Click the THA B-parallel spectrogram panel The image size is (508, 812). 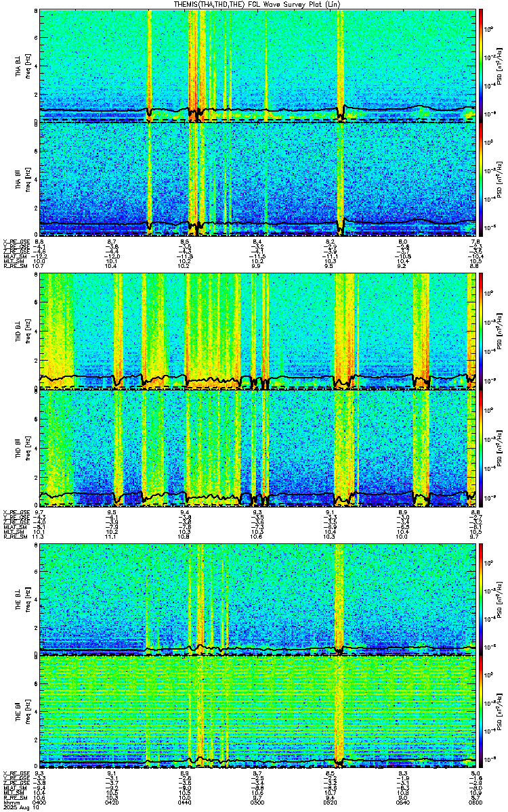(257, 179)
